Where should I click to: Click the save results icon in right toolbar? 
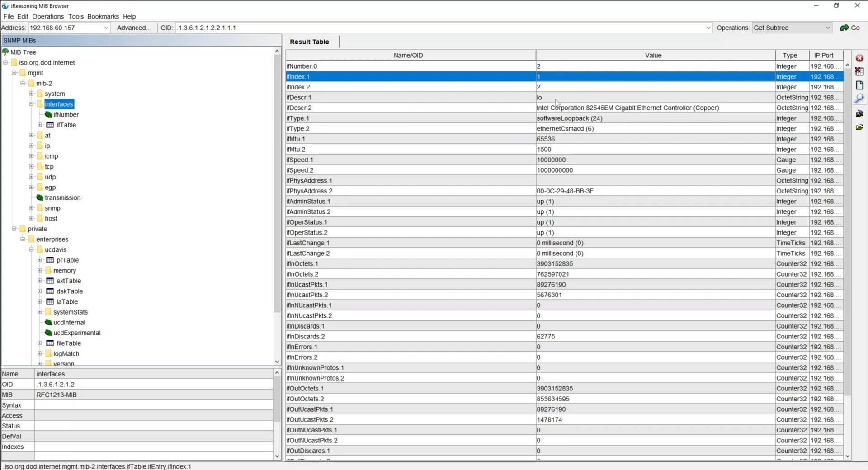[859, 113]
